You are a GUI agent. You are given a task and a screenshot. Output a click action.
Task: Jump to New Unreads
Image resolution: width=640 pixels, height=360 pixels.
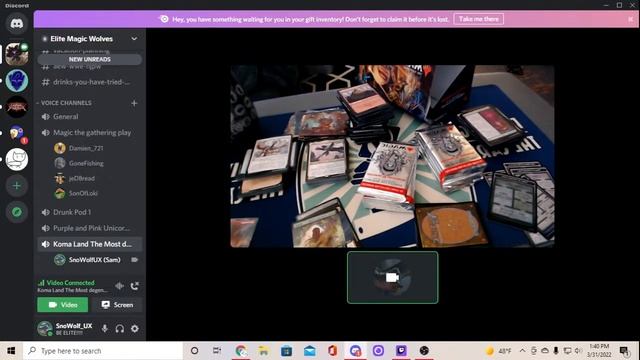(x=90, y=59)
